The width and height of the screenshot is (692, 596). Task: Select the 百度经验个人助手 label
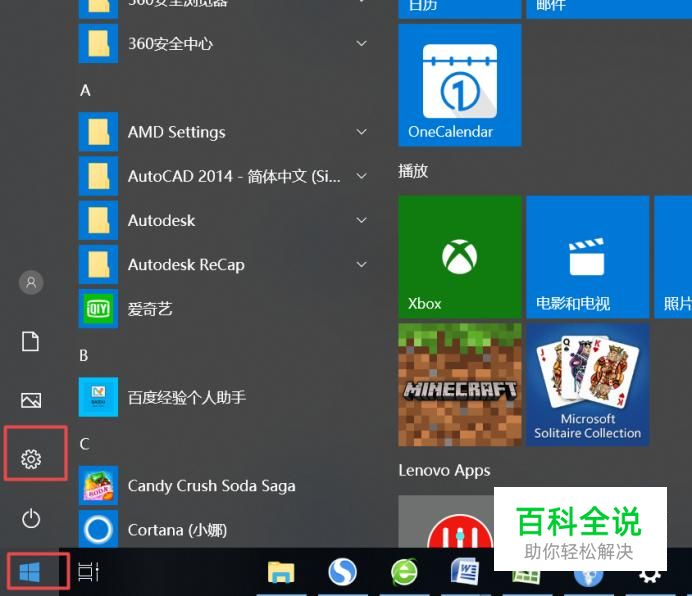tap(187, 397)
